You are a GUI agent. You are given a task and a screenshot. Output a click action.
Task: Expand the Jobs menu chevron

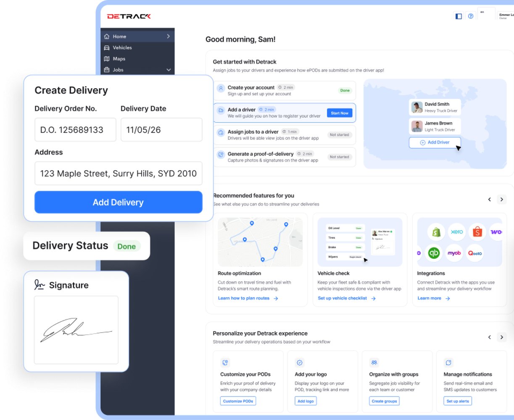tap(169, 70)
